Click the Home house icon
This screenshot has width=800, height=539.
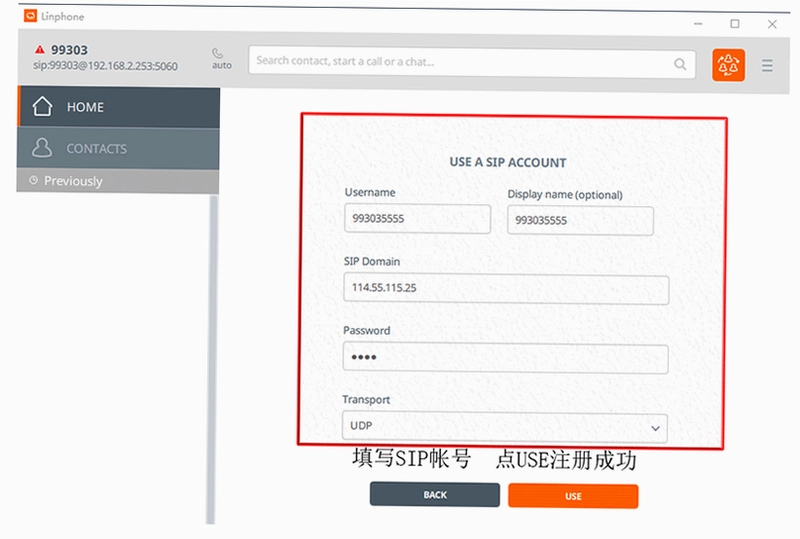tap(42, 106)
